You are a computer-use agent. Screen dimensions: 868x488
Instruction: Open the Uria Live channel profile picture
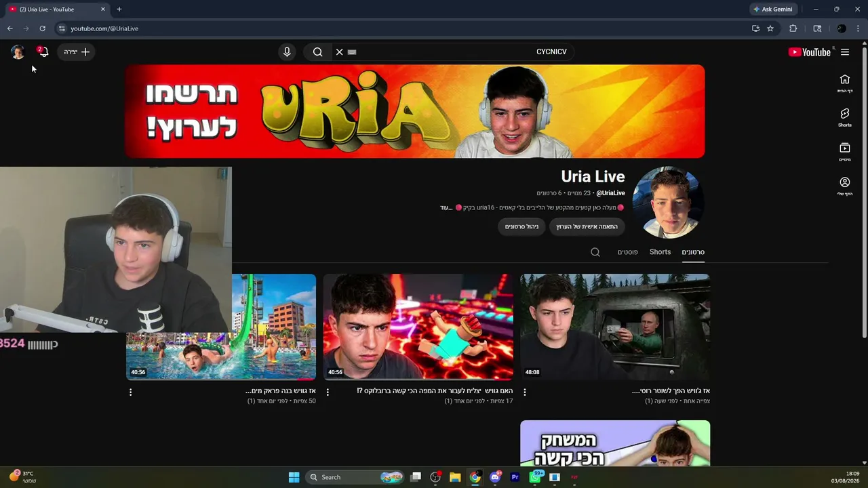point(668,203)
